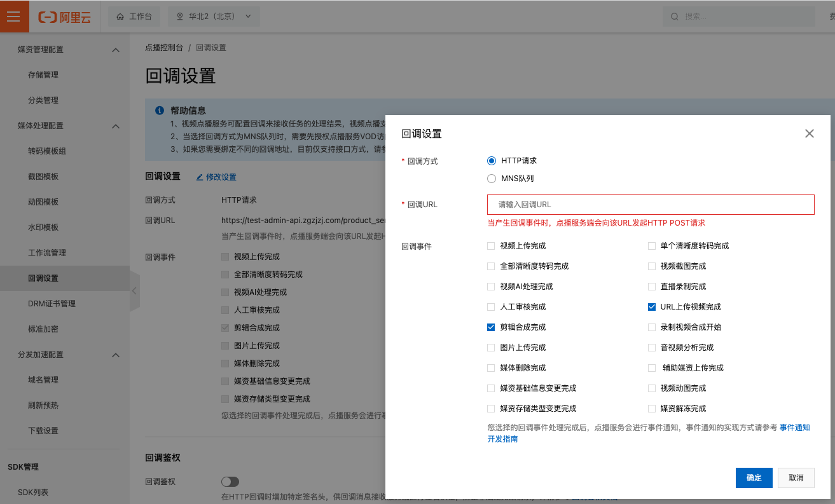The height and width of the screenshot is (504, 835).
Task: Collapse the 媒资管理配置 section
Action: point(116,50)
